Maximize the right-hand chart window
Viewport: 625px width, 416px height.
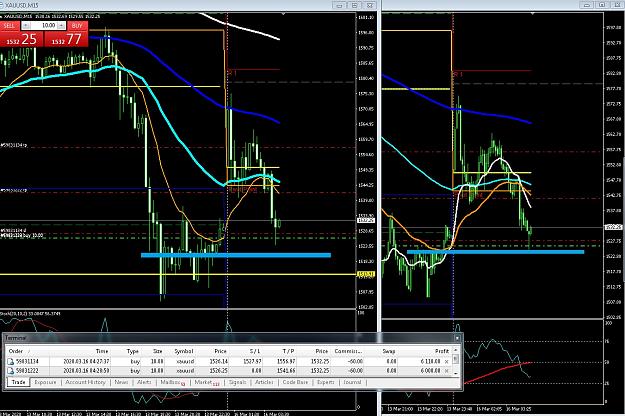click(x=601, y=5)
